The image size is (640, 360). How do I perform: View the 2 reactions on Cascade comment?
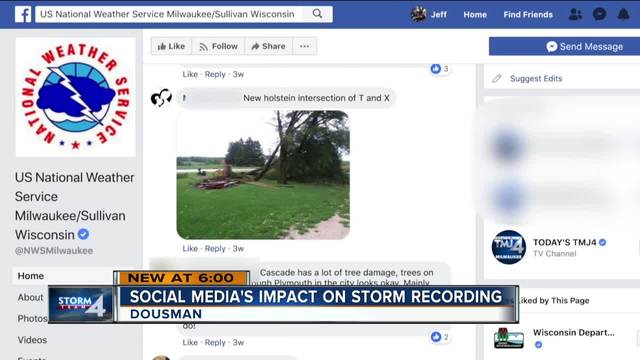pos(440,337)
